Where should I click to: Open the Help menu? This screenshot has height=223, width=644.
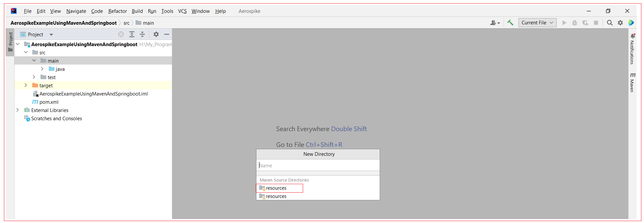tap(221, 11)
